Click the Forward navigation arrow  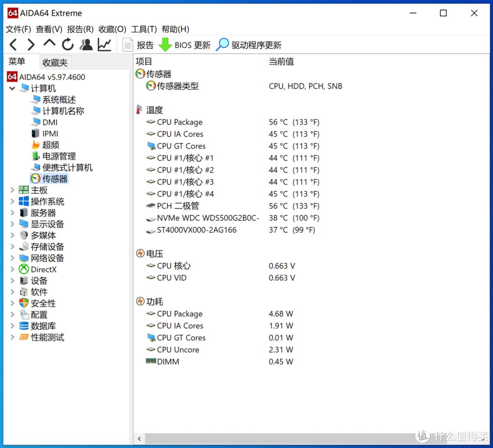(x=31, y=45)
